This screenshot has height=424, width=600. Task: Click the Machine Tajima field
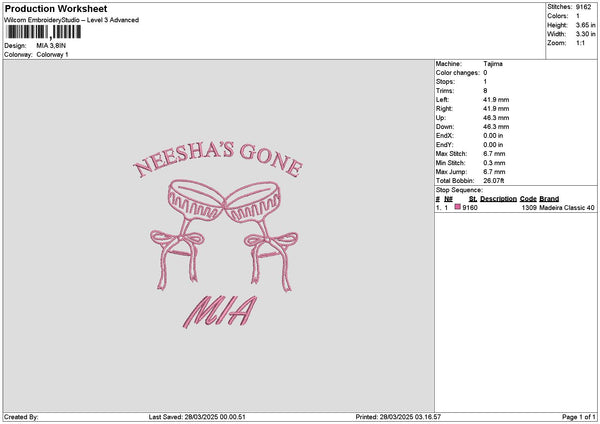[469, 64]
